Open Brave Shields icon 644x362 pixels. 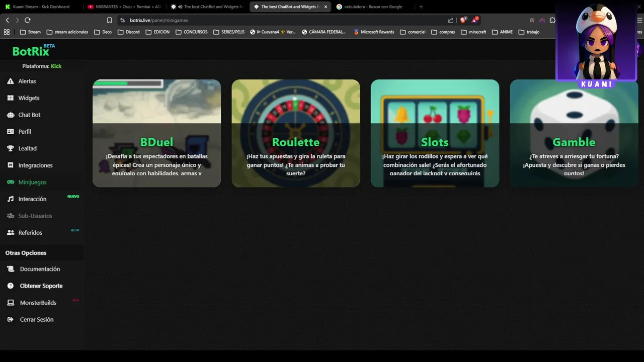tap(463, 20)
